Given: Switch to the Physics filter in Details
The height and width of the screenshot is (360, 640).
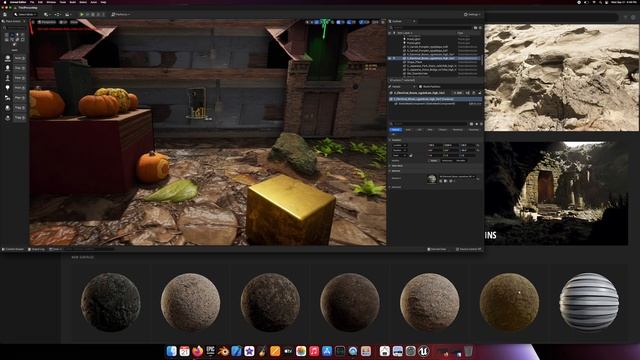Looking at the screenshot, I should pos(443,129).
